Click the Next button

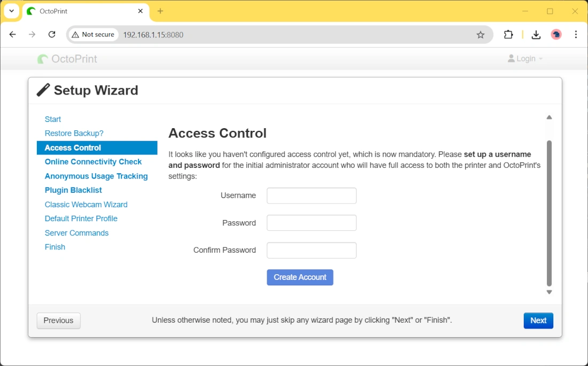click(538, 321)
